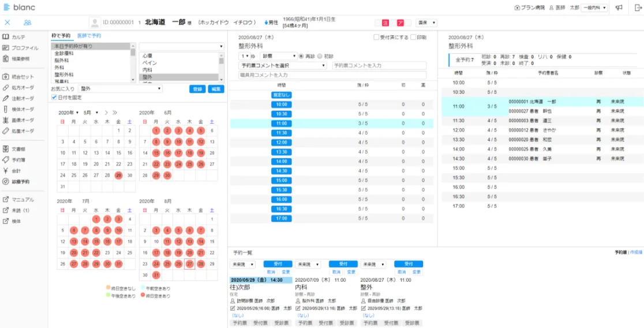Switch to the 医師で予約 tab
The width and height of the screenshot is (644, 328).
click(x=89, y=36)
